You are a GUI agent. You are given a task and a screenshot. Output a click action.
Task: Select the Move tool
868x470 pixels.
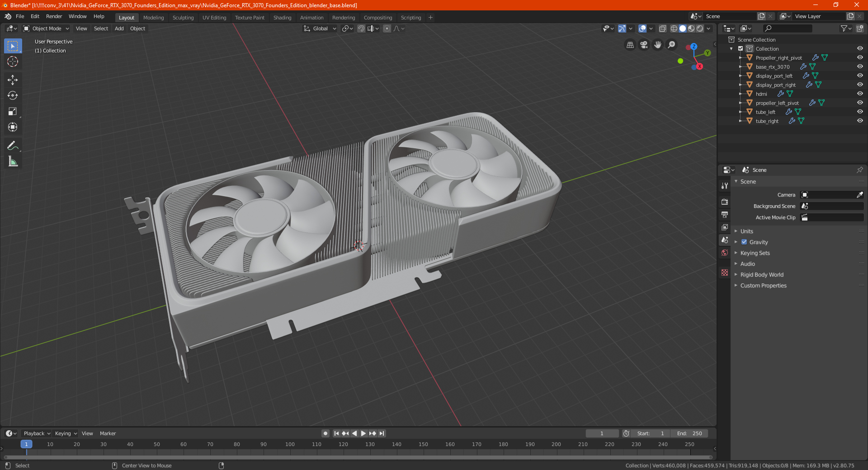[x=13, y=80]
